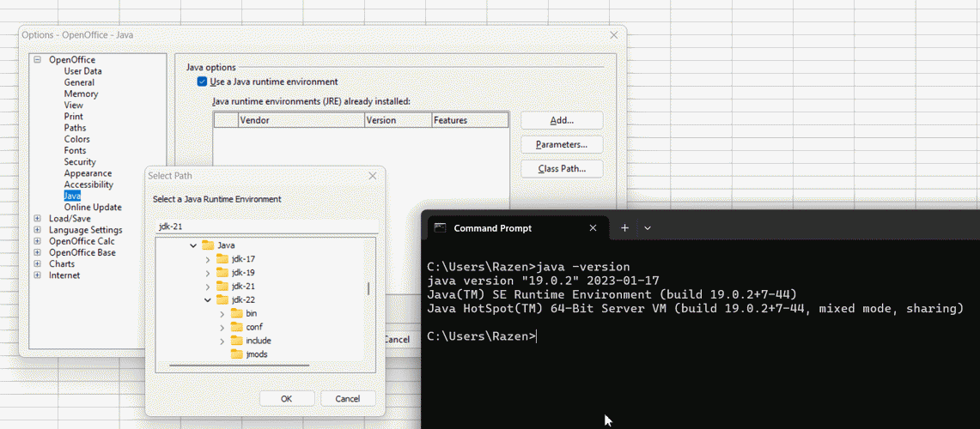Click the Add... button
Image resolution: width=980 pixels, height=429 pixels.
point(562,120)
